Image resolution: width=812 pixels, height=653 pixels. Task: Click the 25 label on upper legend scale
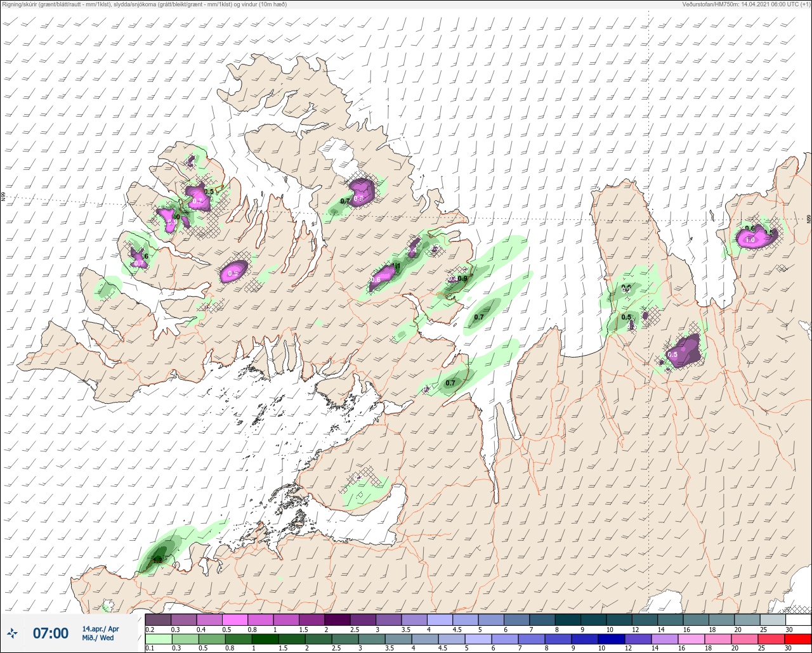[x=764, y=629]
